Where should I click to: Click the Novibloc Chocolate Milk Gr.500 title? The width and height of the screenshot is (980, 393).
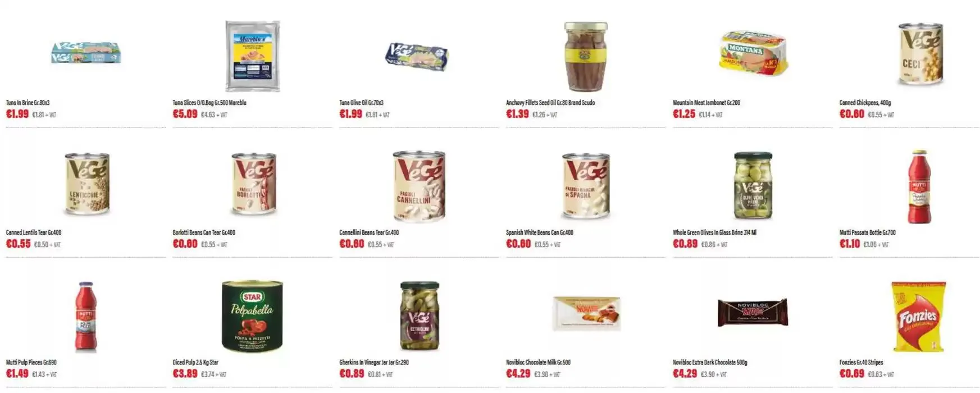(x=538, y=363)
